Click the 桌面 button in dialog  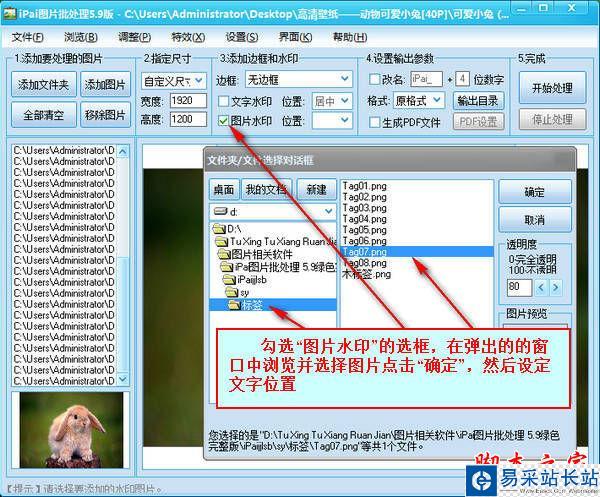(224, 189)
